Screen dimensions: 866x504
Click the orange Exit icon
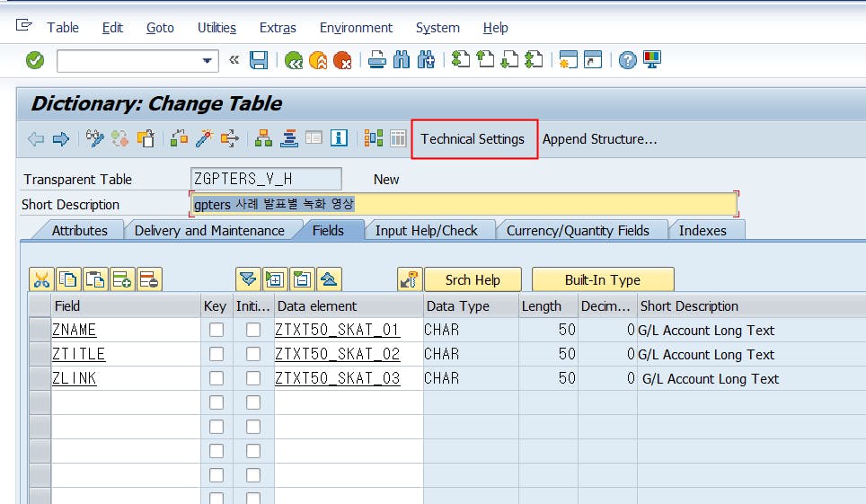click(x=318, y=59)
